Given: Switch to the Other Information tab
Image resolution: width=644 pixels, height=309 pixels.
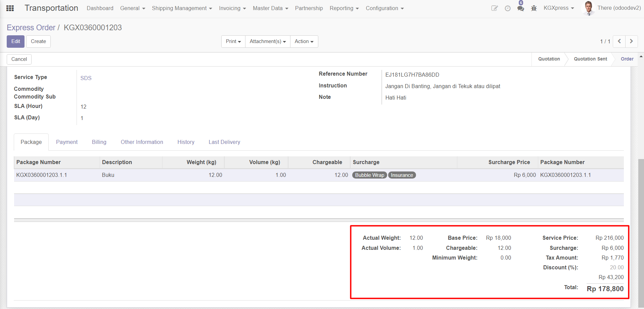Looking at the screenshot, I should (x=142, y=142).
